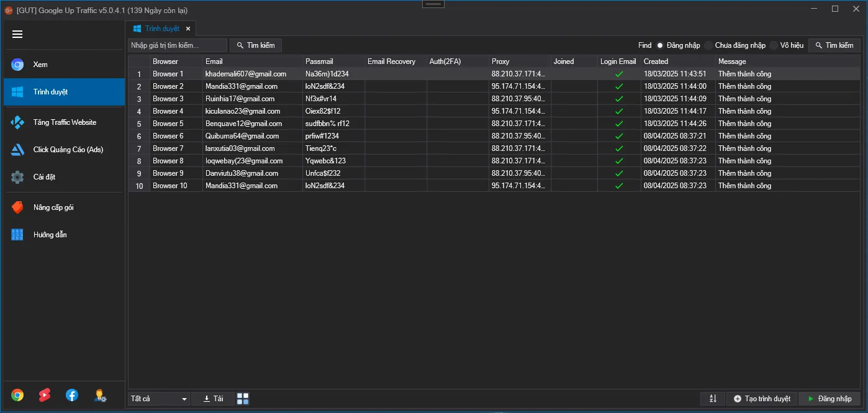Click the Tìm kiếm button next to the search box
The width and height of the screenshot is (868, 413).
[x=256, y=45]
